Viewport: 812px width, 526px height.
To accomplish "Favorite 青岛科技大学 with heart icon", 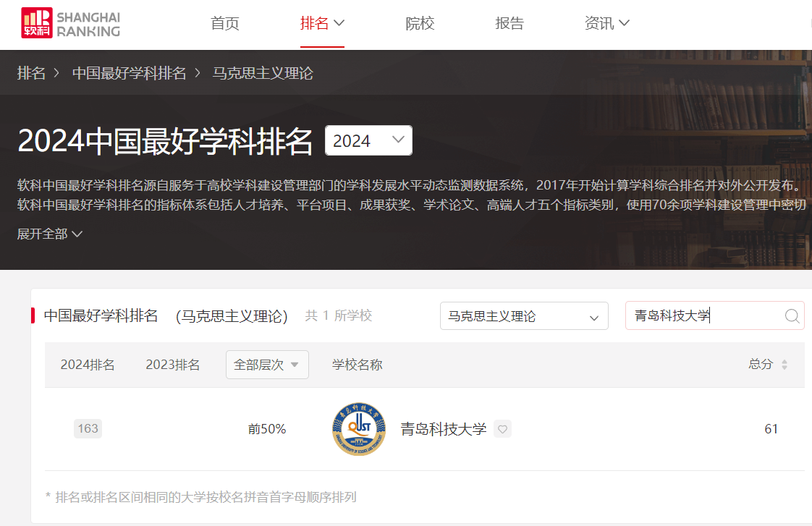I will (x=503, y=429).
